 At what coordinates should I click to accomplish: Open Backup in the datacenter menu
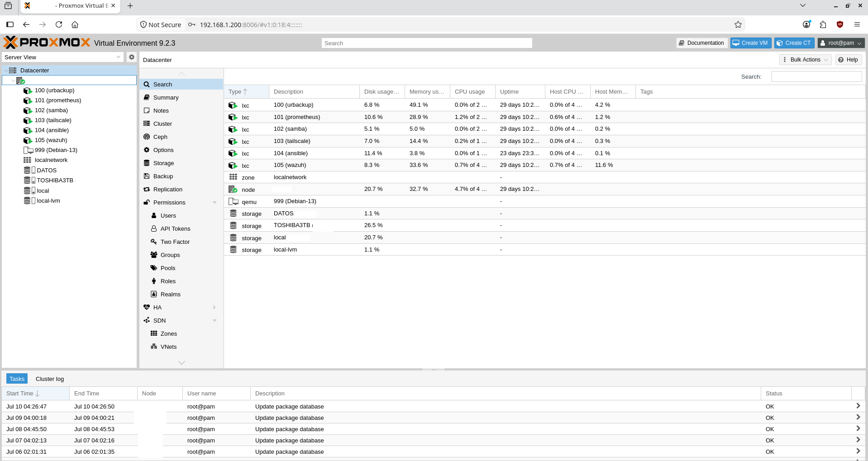[181, 176]
